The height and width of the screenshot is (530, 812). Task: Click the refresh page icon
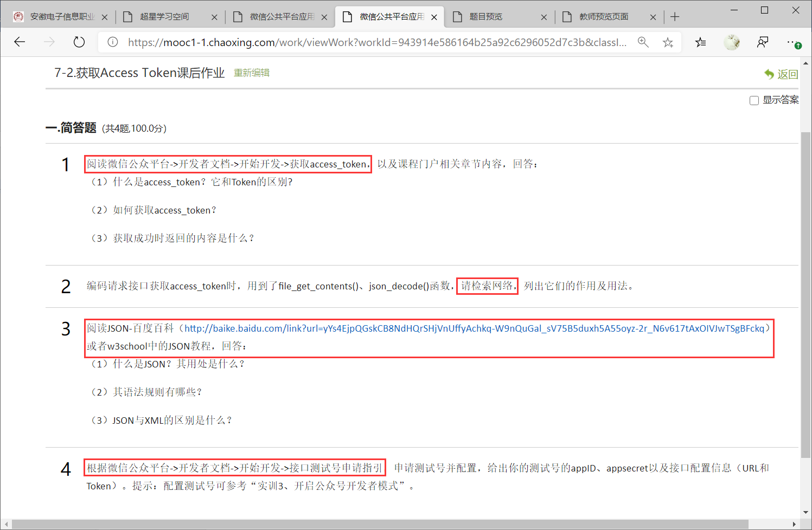[x=79, y=42]
